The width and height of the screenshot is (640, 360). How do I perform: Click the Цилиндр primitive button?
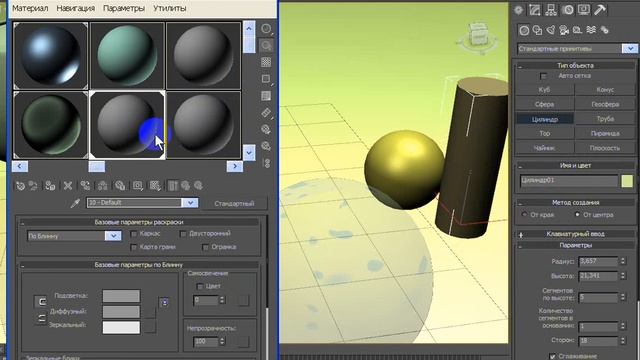pos(544,119)
